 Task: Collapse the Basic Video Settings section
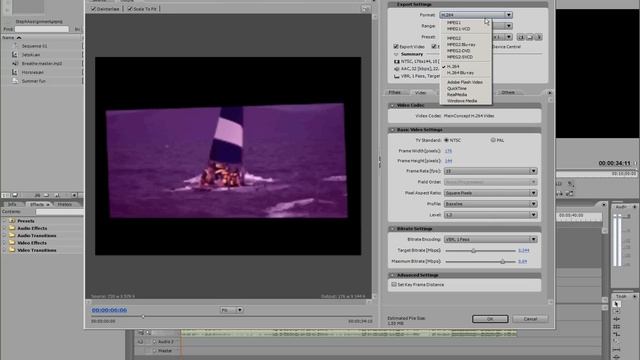tap(392, 130)
